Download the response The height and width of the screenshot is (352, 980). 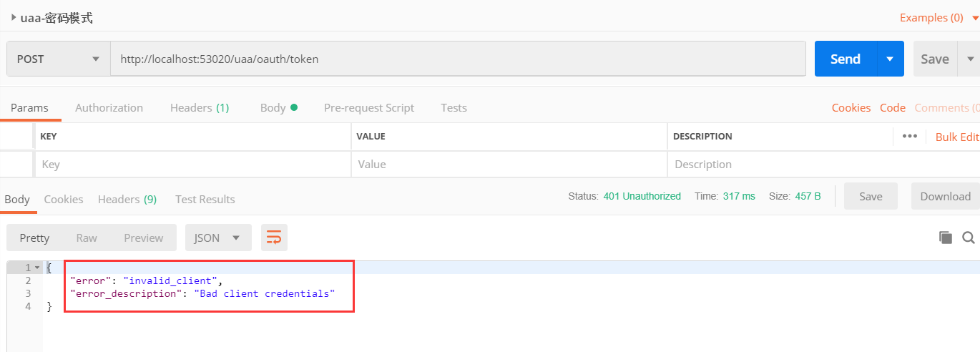(x=945, y=196)
